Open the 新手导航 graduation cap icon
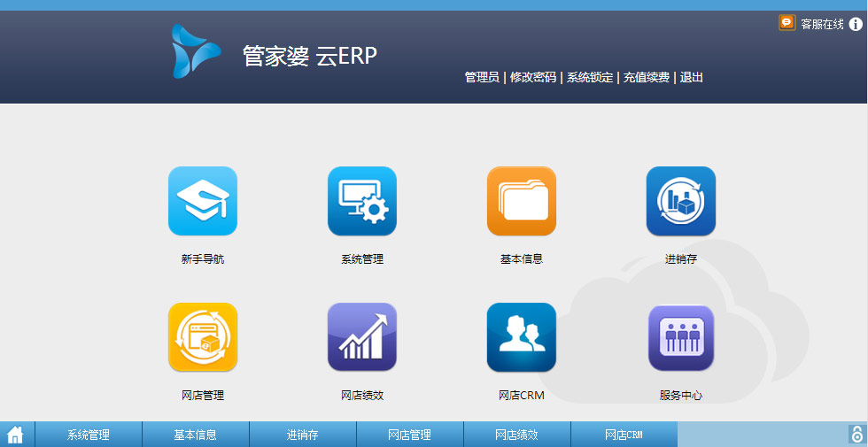Screen dimensions: 868x447 (203, 201)
